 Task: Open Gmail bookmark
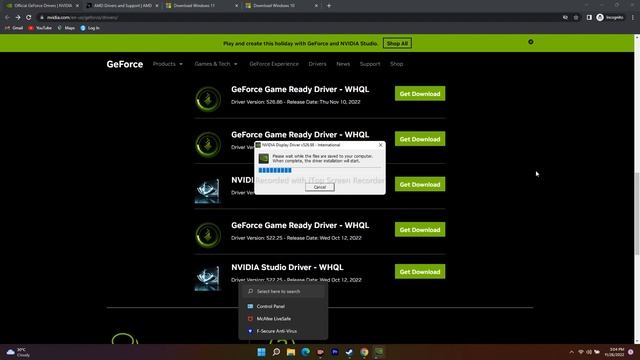click(14, 28)
